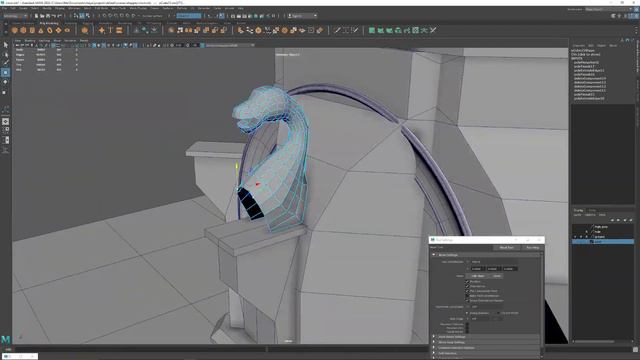This screenshot has height=360, width=640.
Task: Expand the Joint Orient Settings section
Action: pyautogui.click(x=433, y=337)
